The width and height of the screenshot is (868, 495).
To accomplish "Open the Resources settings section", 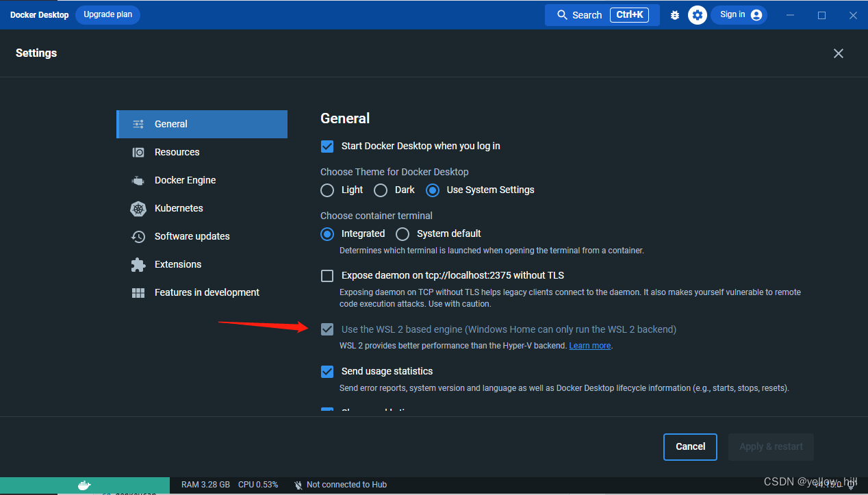I will coord(177,152).
